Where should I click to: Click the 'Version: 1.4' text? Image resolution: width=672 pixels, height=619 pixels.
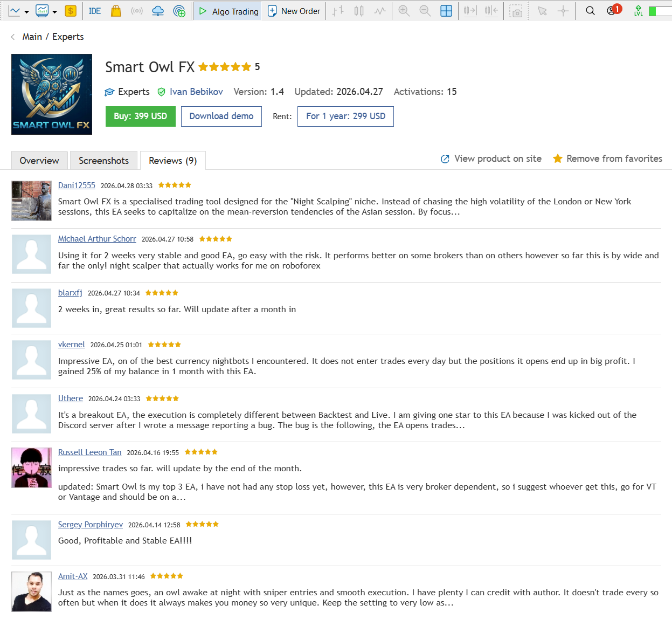coord(259,92)
